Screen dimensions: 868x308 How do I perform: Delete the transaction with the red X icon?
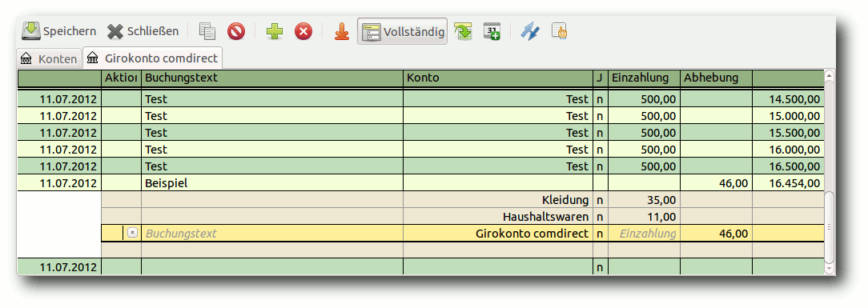tap(303, 31)
